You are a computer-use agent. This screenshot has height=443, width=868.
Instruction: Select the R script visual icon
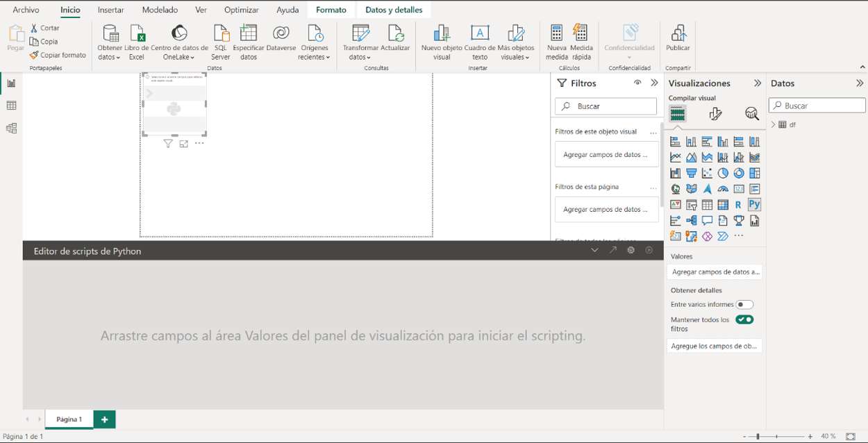pos(738,205)
